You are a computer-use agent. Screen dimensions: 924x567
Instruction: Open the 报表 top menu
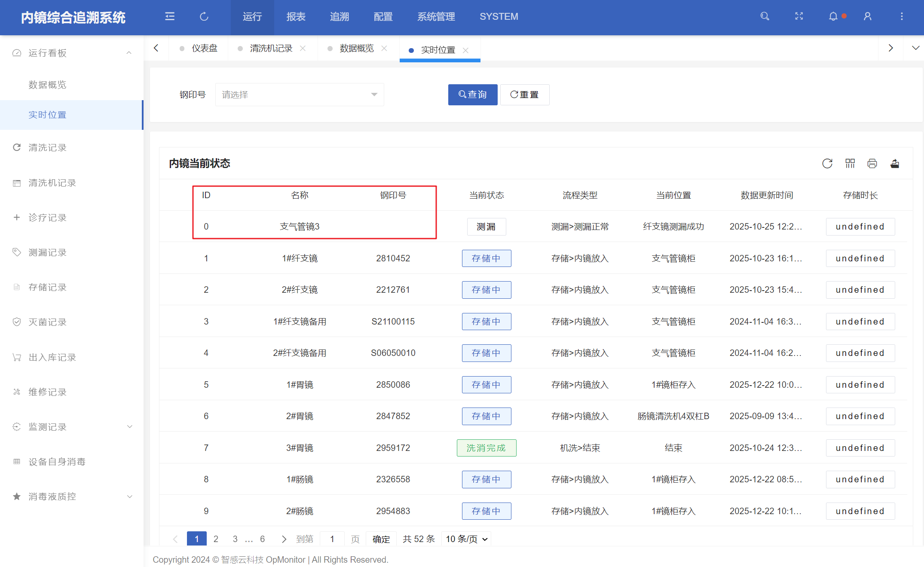click(x=296, y=17)
